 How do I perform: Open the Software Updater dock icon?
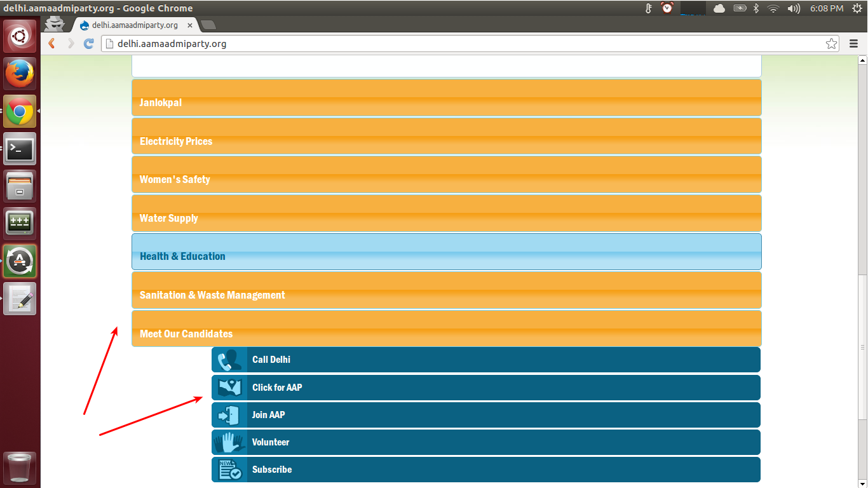(20, 261)
